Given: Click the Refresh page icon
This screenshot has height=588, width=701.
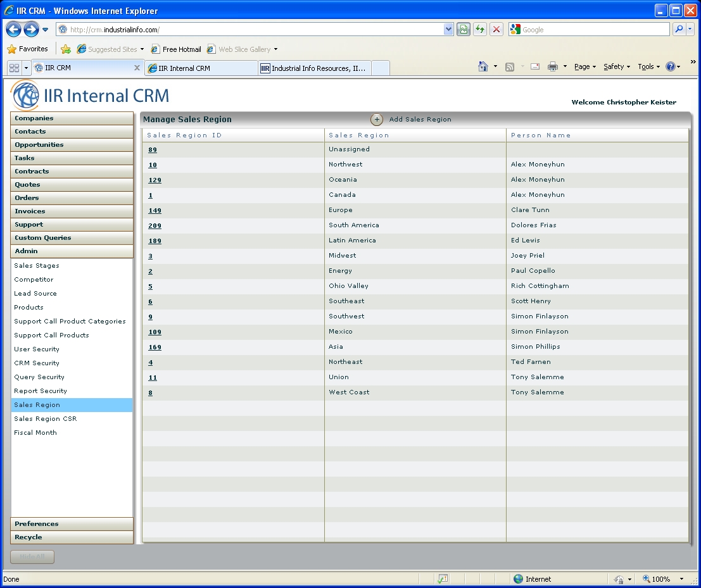Looking at the screenshot, I should point(480,30).
